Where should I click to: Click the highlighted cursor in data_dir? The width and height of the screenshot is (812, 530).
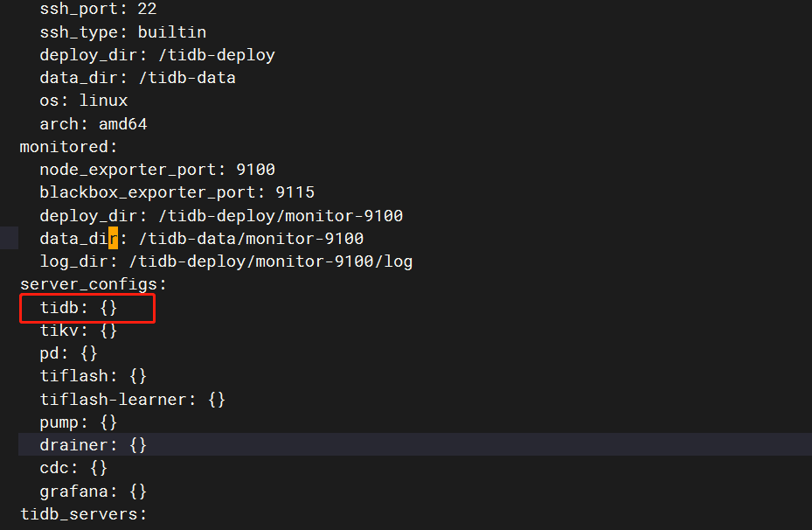click(x=113, y=238)
